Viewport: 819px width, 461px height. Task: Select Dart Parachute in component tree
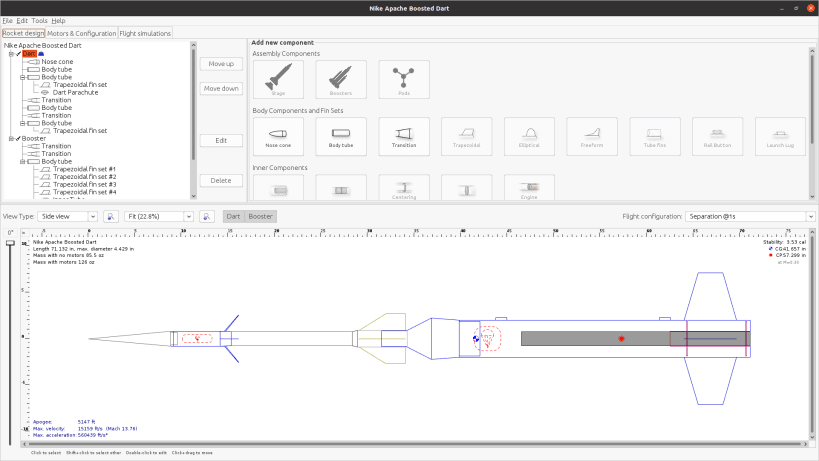[x=75, y=92]
